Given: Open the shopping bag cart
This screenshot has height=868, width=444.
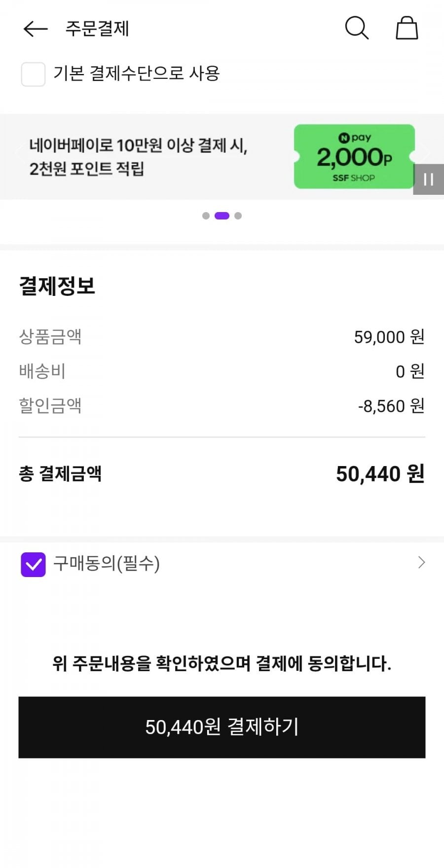Looking at the screenshot, I should [x=407, y=28].
